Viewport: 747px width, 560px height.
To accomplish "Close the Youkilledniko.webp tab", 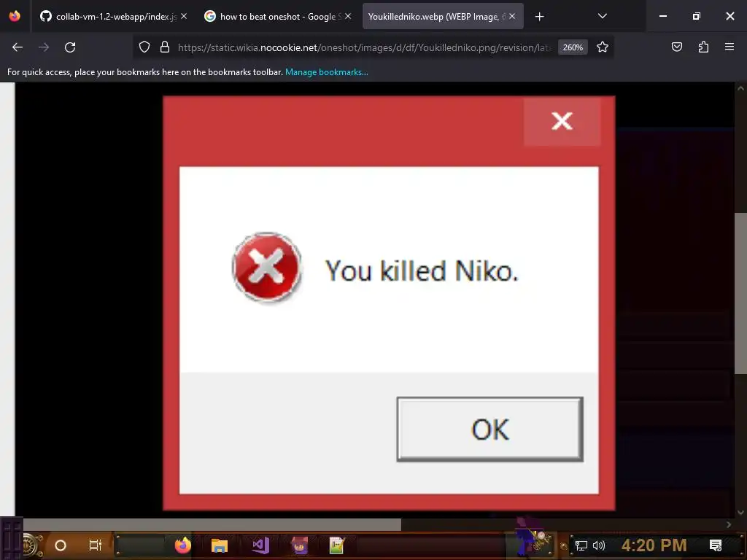I will coord(512,17).
